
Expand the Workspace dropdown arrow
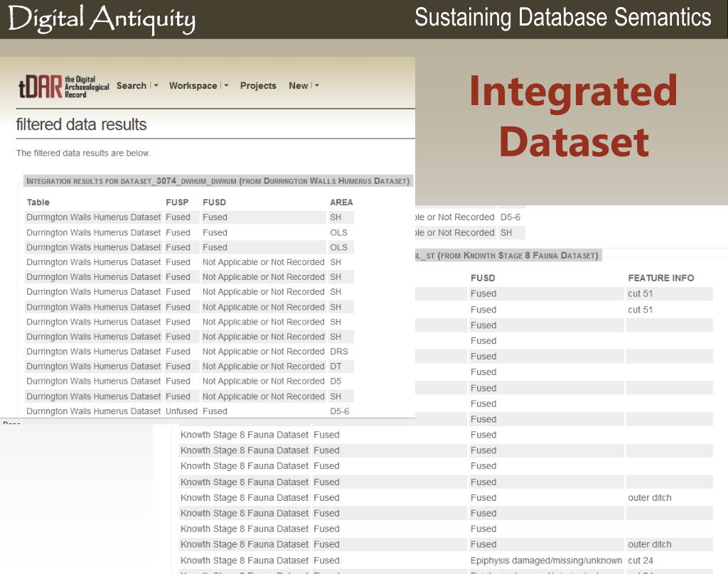point(226,86)
